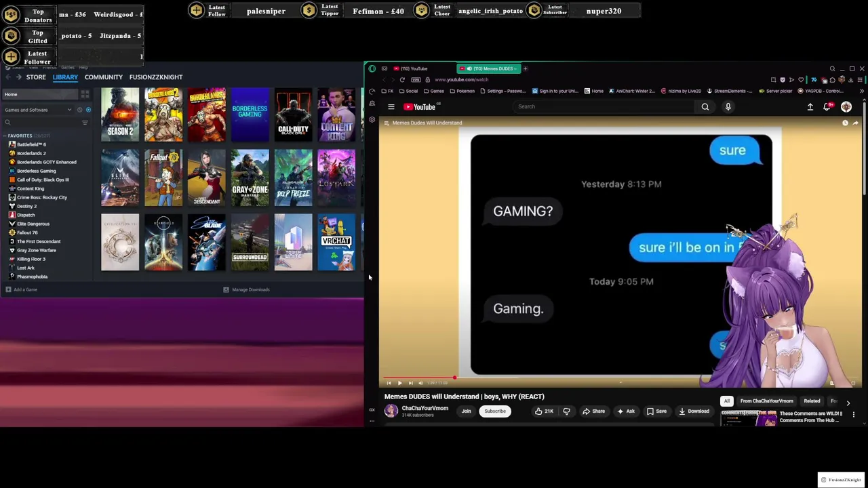Viewport: 868px width, 488px height.
Task: Select From ChaChaYourVmom chip
Action: tap(766, 401)
